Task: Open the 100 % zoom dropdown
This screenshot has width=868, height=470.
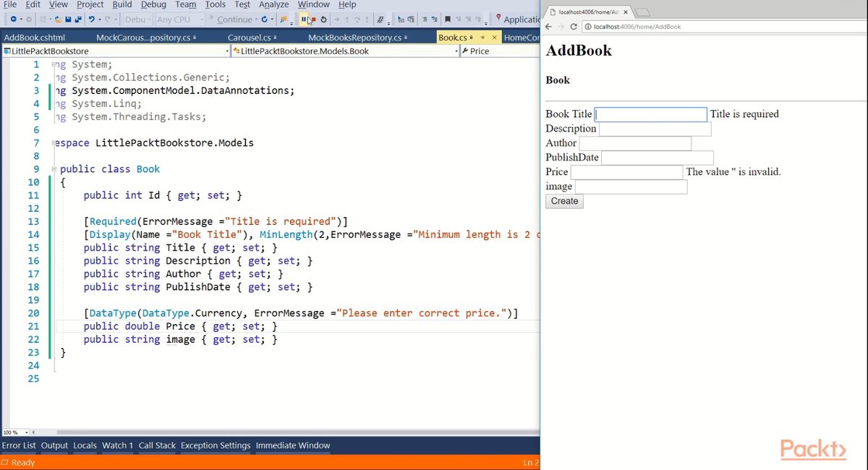Action: pos(17,432)
